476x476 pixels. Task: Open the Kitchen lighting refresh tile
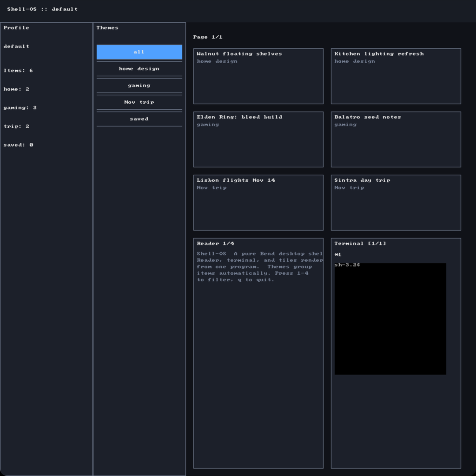coord(396,76)
